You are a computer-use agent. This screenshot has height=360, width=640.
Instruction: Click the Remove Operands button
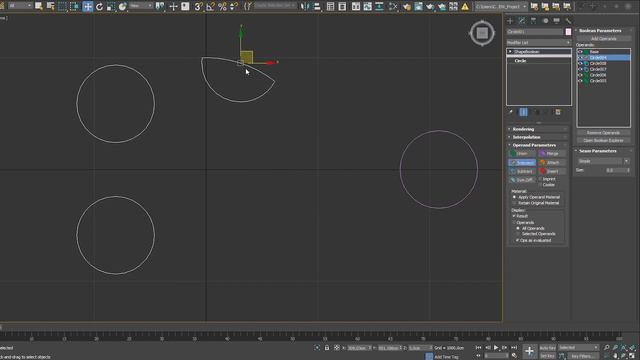coord(603,133)
